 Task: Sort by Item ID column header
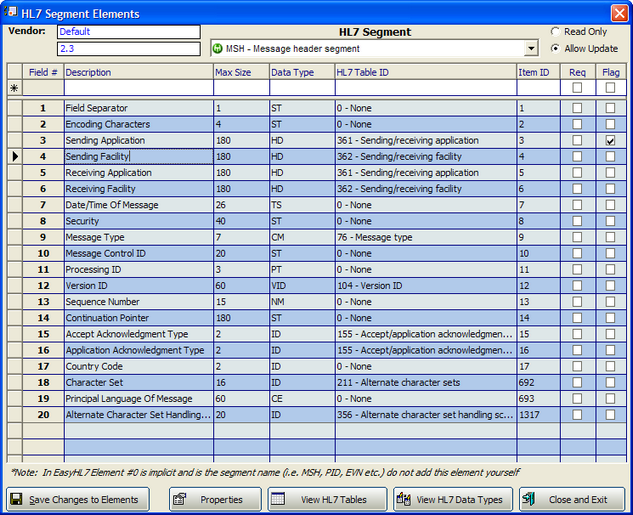point(538,72)
